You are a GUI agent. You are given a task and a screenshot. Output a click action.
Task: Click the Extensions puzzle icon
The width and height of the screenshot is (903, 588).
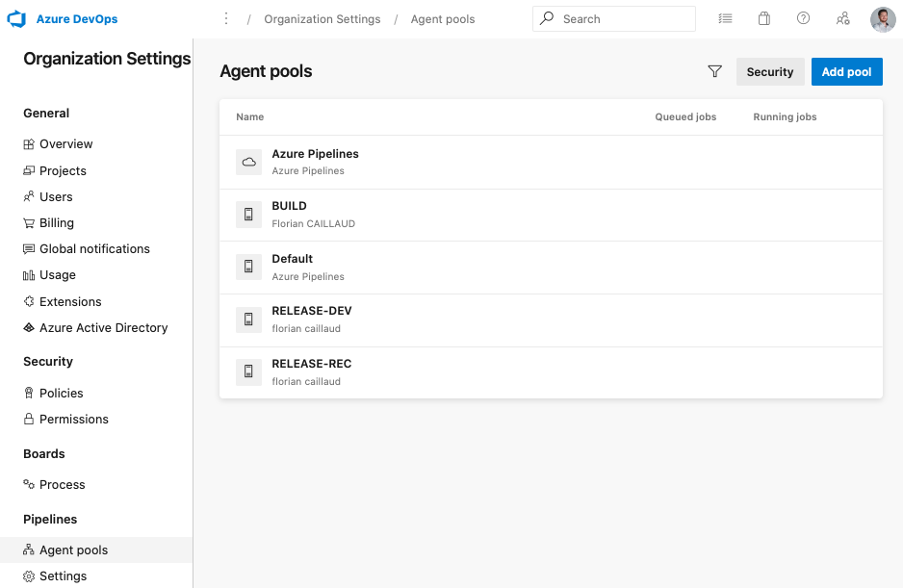pos(29,301)
